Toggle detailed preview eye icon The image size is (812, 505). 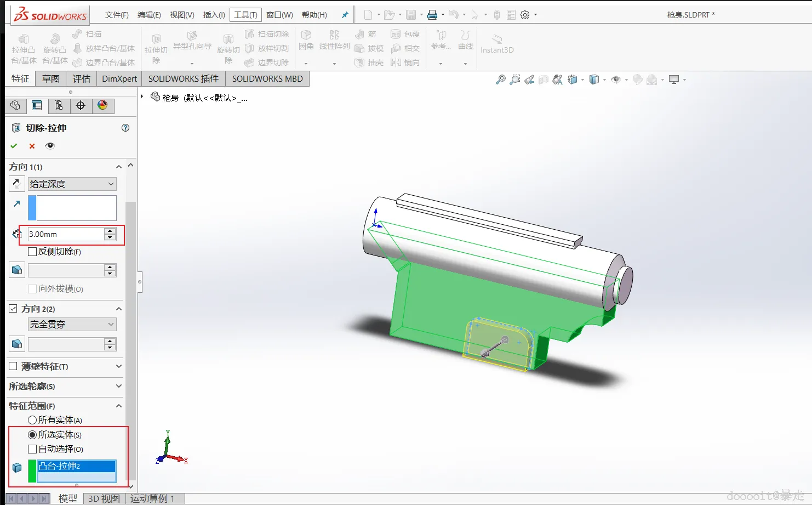(x=50, y=146)
